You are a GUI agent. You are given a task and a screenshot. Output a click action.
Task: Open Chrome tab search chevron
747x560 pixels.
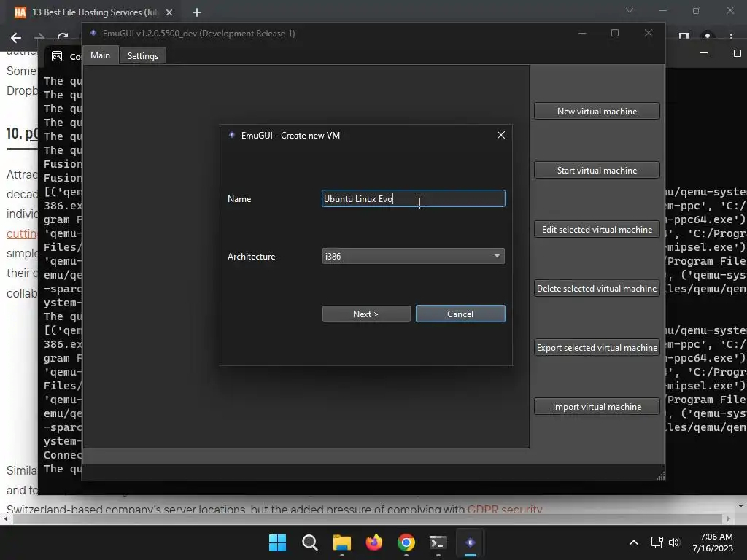click(x=630, y=10)
